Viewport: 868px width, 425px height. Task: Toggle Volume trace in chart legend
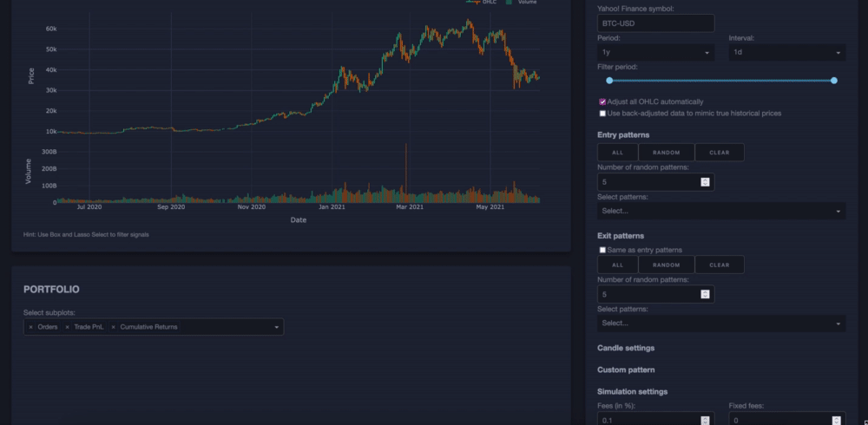click(522, 3)
